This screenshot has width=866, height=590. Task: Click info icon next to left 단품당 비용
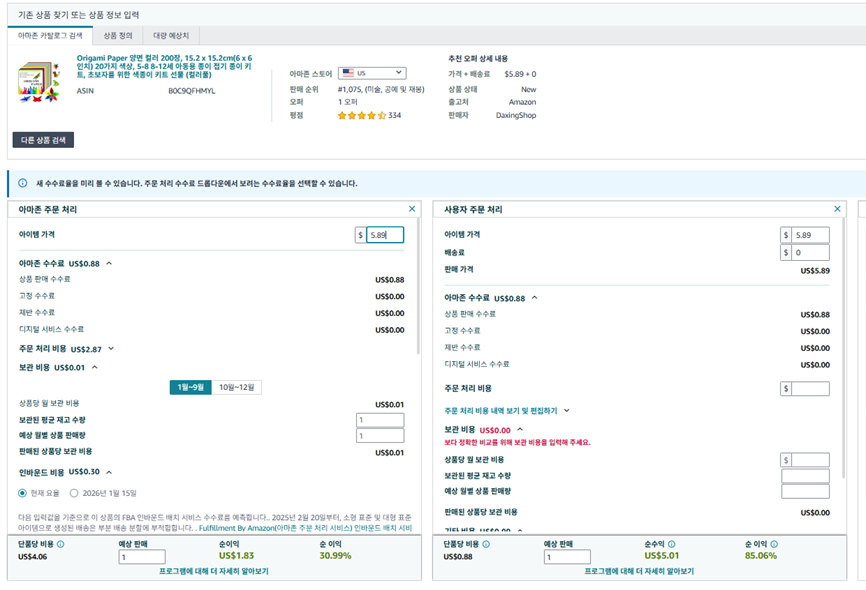(x=61, y=544)
